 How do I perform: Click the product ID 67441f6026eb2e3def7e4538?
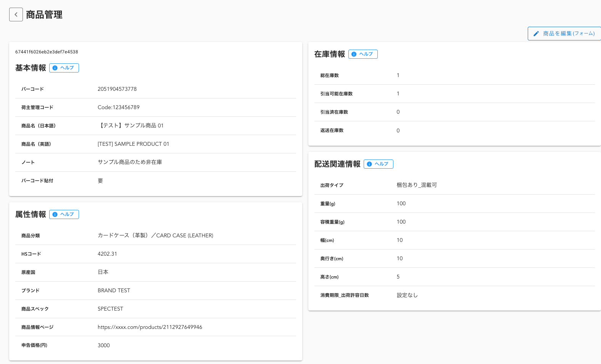[47, 52]
